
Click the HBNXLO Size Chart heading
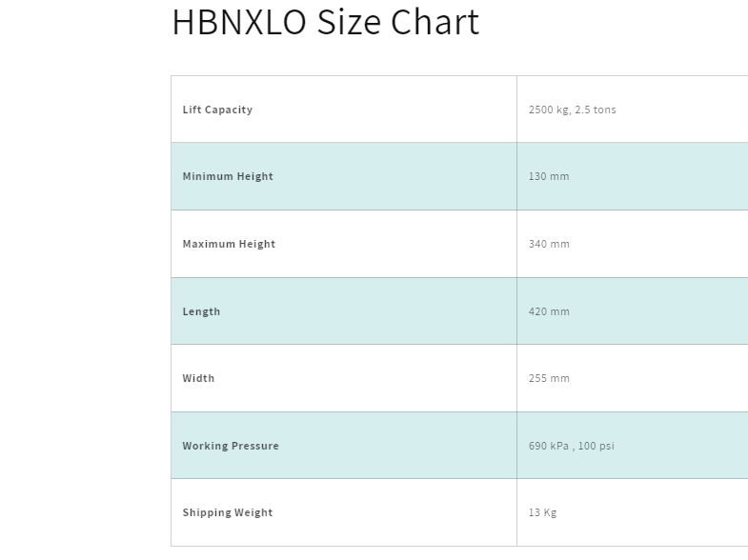point(325,22)
